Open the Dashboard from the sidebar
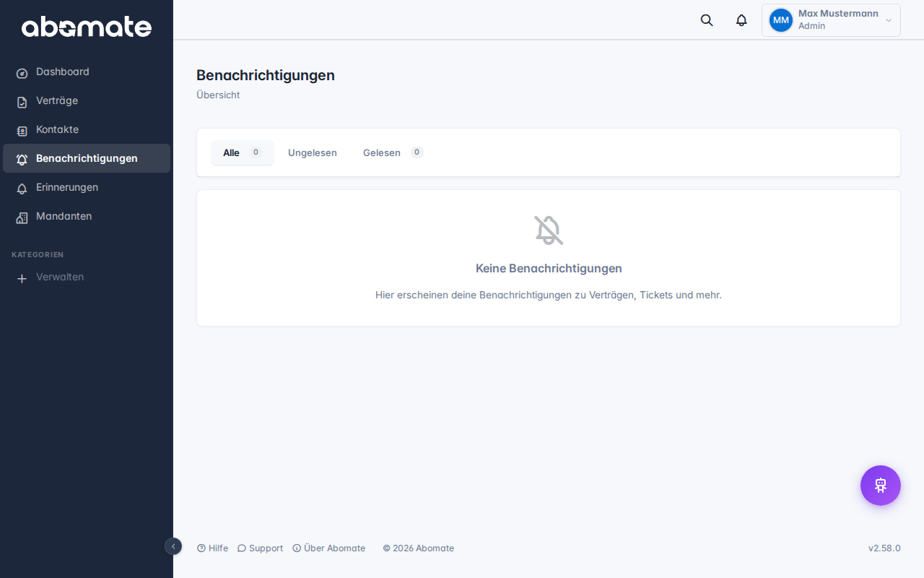This screenshot has width=924, height=578. point(63,72)
